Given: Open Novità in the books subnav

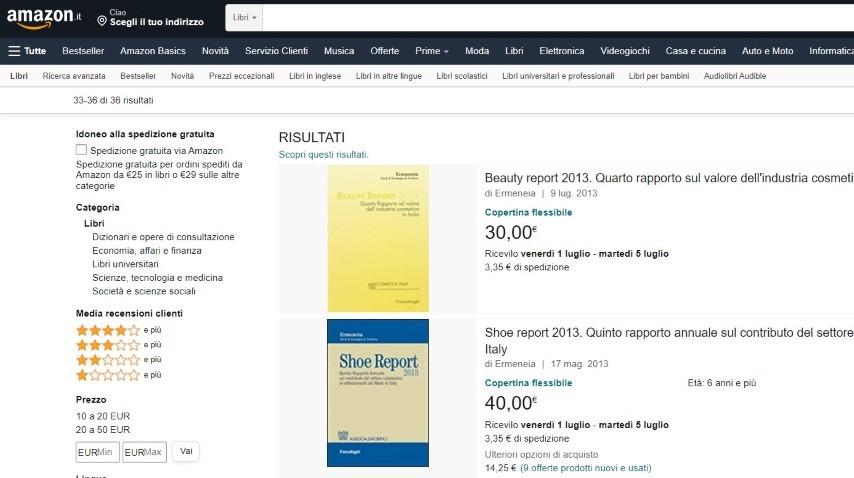Looking at the screenshot, I should click(x=182, y=76).
